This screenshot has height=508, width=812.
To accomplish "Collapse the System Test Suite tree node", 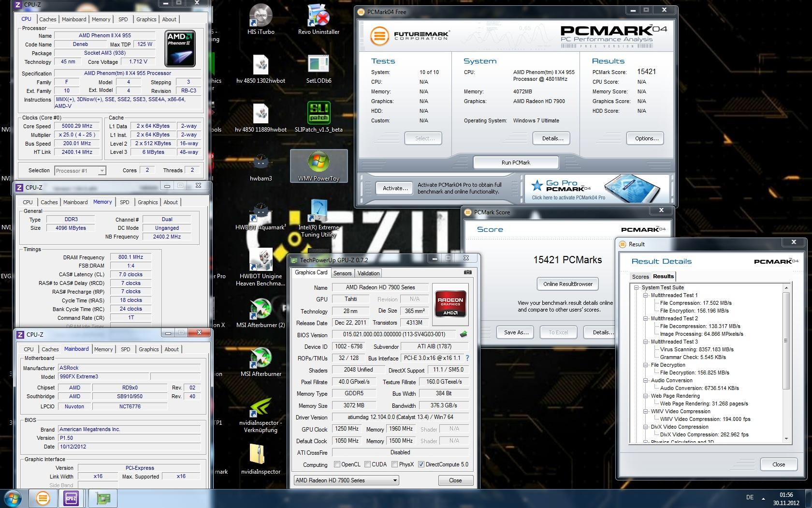I will point(637,287).
